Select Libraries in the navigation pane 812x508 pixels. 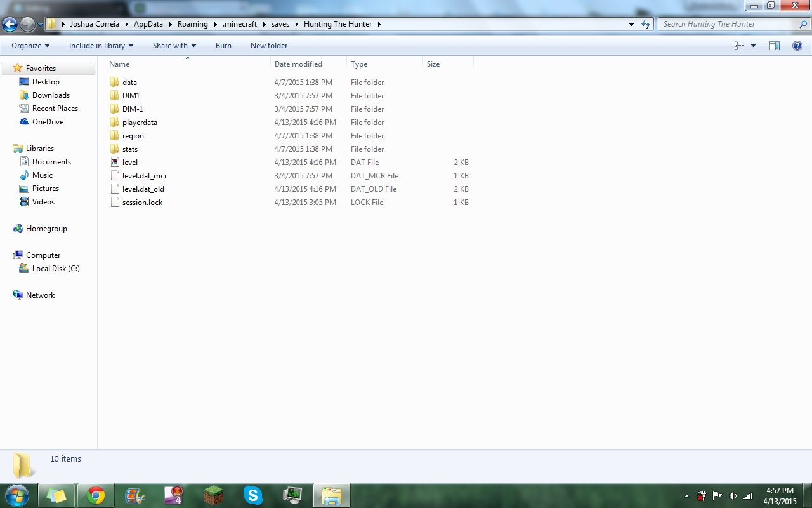click(40, 149)
